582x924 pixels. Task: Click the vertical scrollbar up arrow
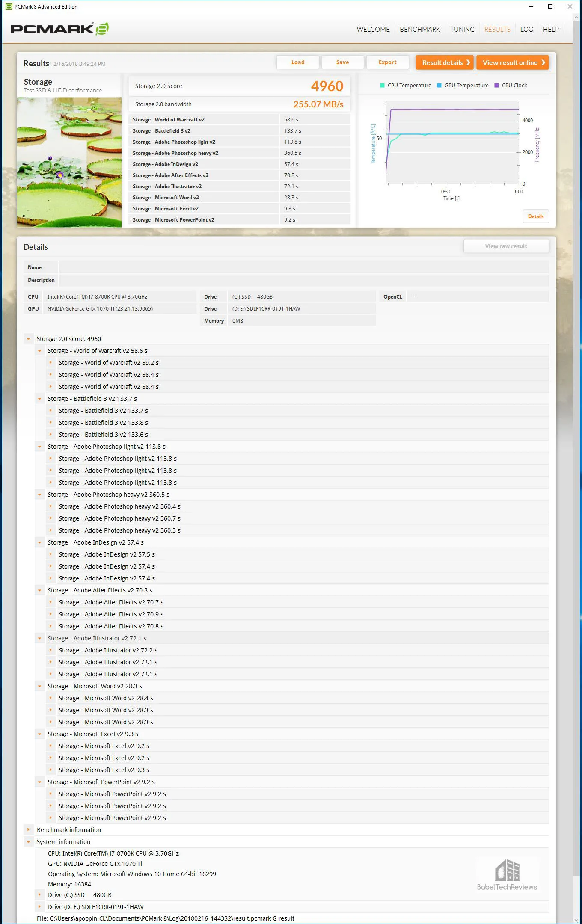[577, 17]
